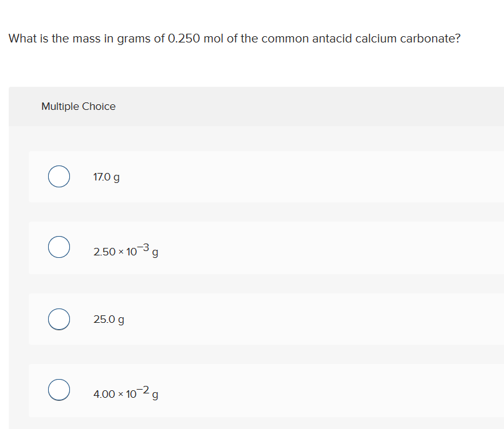Select the radio button for 4.00 × 10⁻² g
Image resolution: width=504 pixels, height=429 pixels.
[x=59, y=390]
